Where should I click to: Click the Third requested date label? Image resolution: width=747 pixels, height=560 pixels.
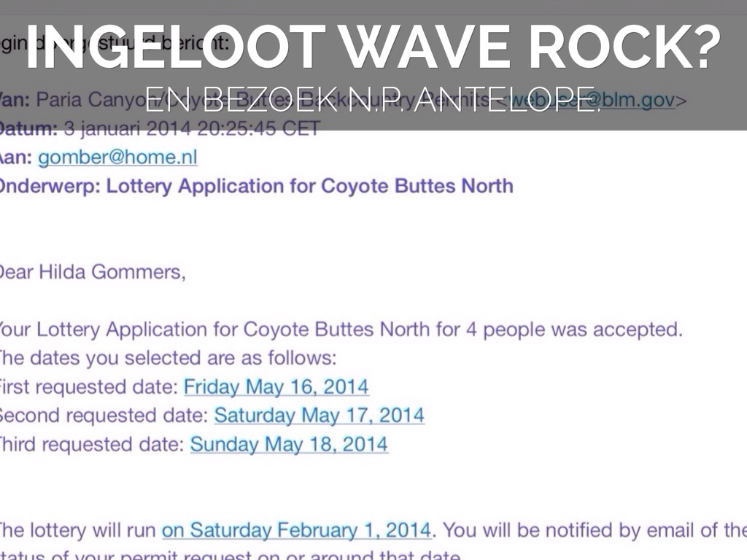click(91, 444)
